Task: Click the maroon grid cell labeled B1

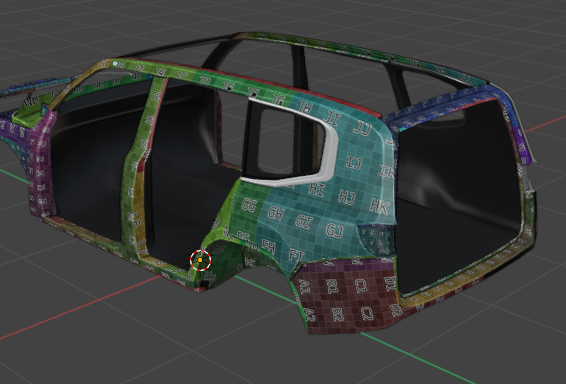Action: point(332,286)
